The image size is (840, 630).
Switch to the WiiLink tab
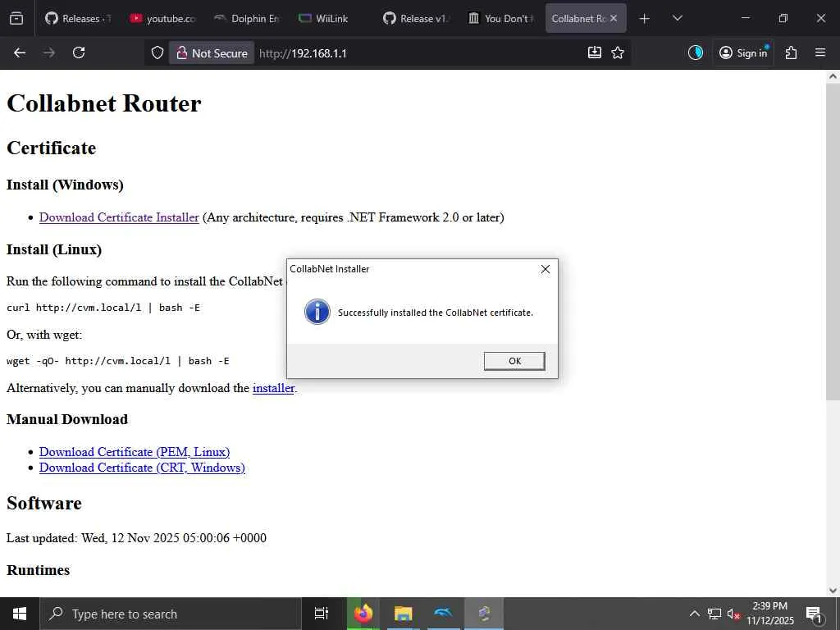coord(332,18)
